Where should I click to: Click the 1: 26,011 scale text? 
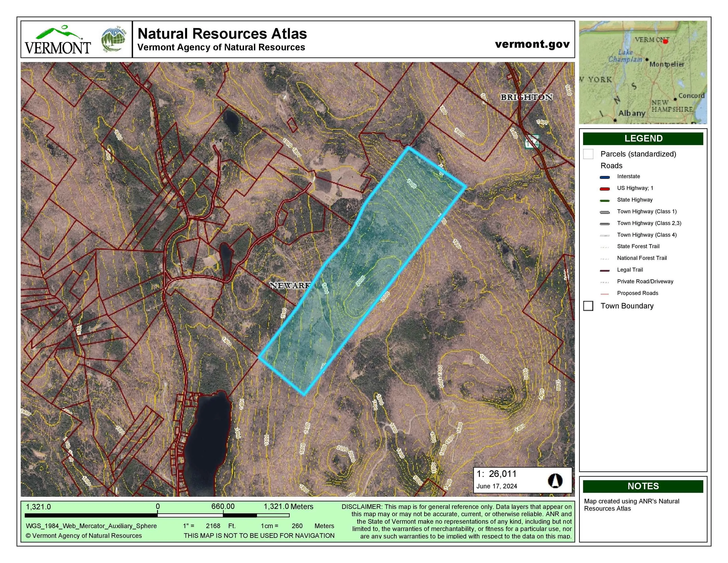coord(496,474)
